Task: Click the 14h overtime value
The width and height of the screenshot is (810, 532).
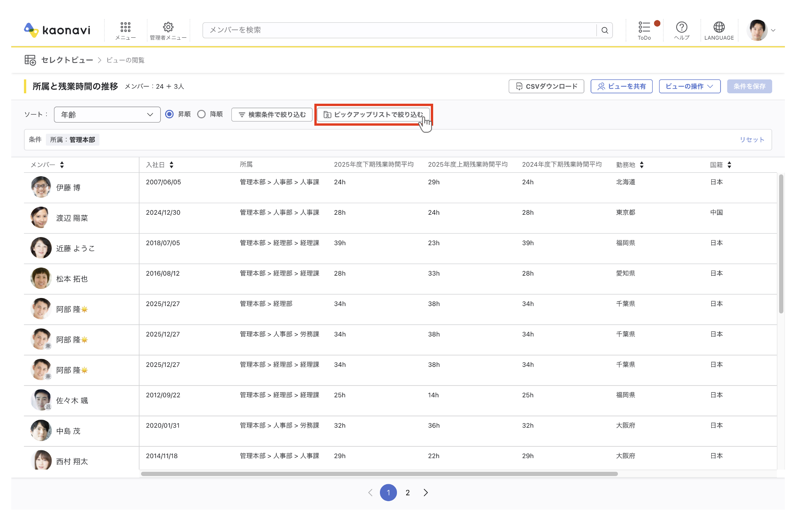Action: coord(434,395)
